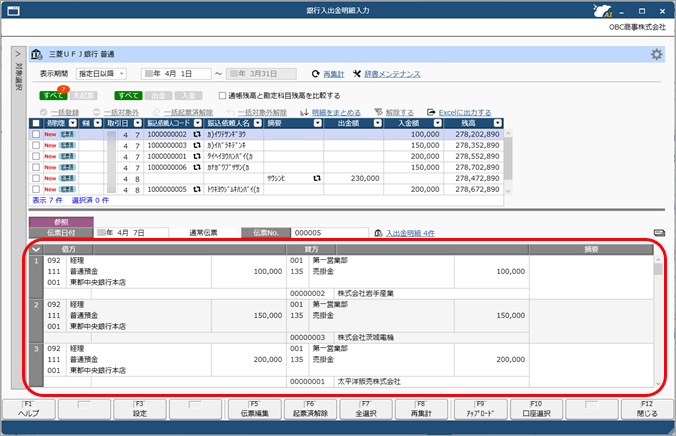This screenshot has height=436, width=676.
Task: Click the F9 アップロード function button
Action: click(x=480, y=409)
